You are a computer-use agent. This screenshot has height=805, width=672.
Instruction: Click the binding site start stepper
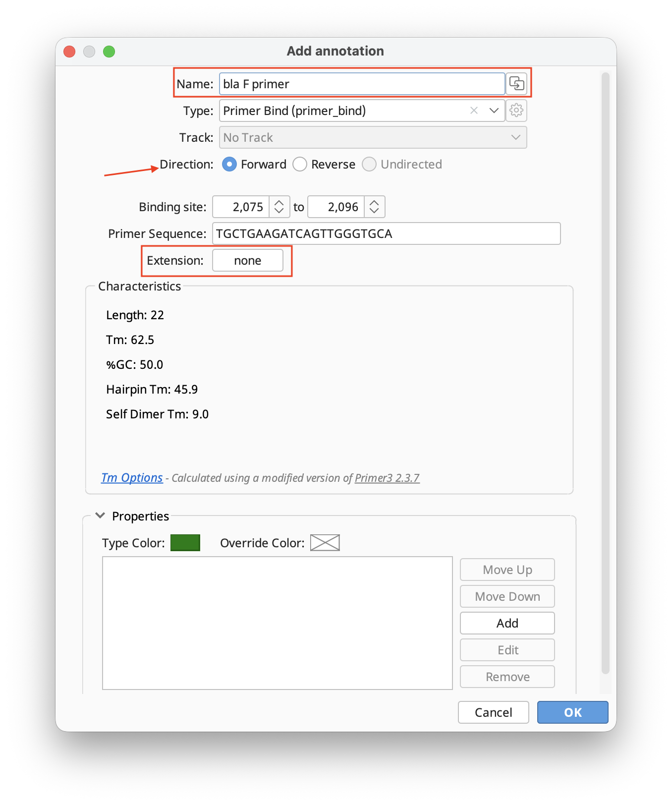279,207
